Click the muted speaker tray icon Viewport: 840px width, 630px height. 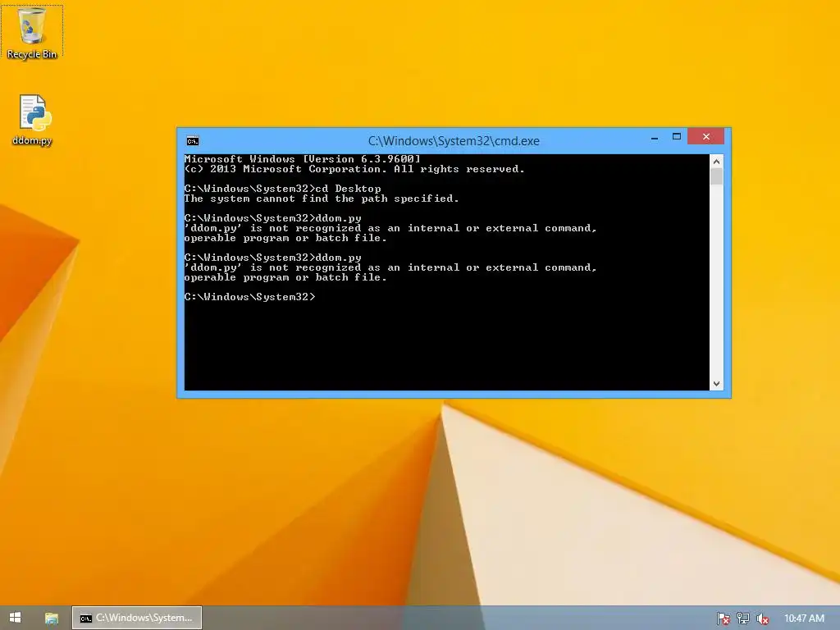pos(762,619)
